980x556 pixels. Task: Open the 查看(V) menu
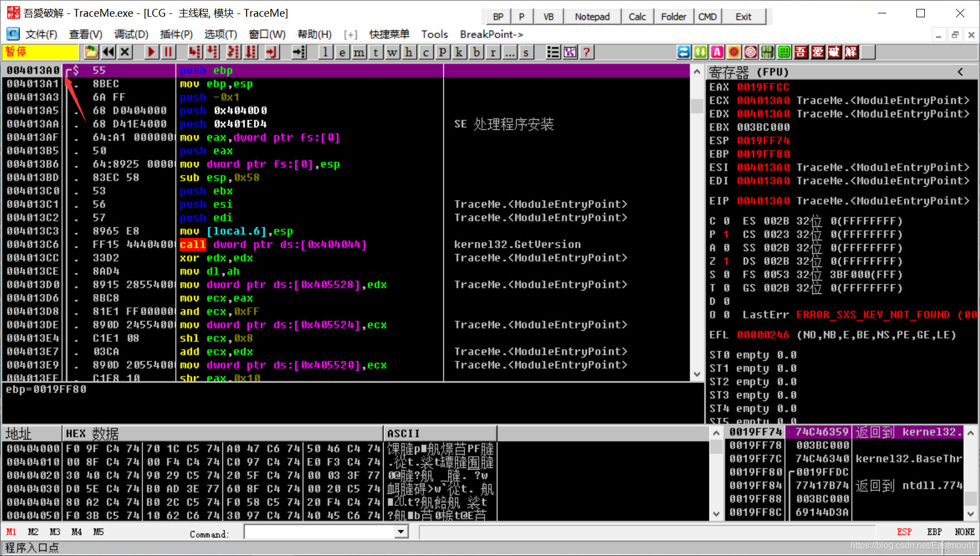point(86,35)
